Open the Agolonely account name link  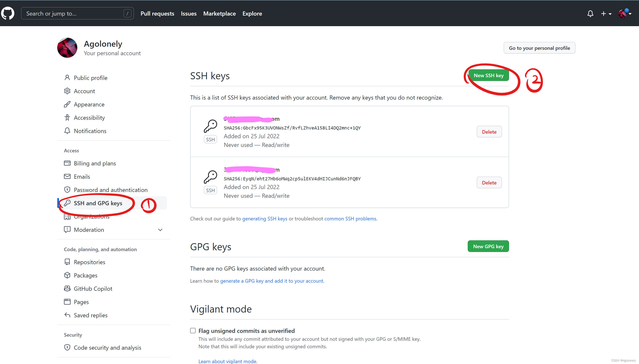[x=103, y=44]
